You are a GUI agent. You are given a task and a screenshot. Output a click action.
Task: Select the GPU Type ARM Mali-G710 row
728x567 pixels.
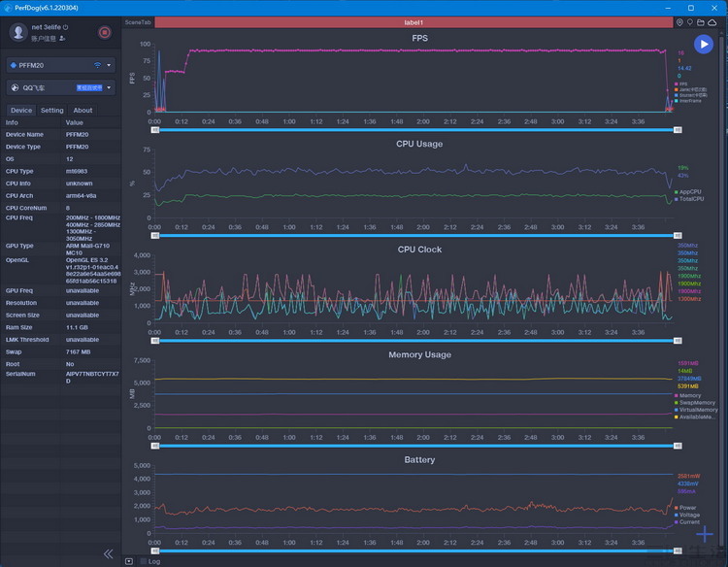pyautogui.click(x=61, y=249)
